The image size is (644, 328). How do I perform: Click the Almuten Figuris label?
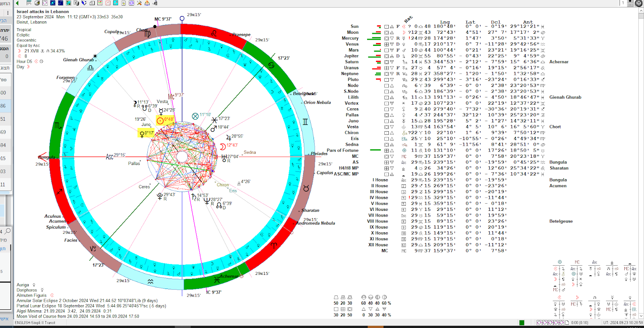pyautogui.click(x=31, y=295)
